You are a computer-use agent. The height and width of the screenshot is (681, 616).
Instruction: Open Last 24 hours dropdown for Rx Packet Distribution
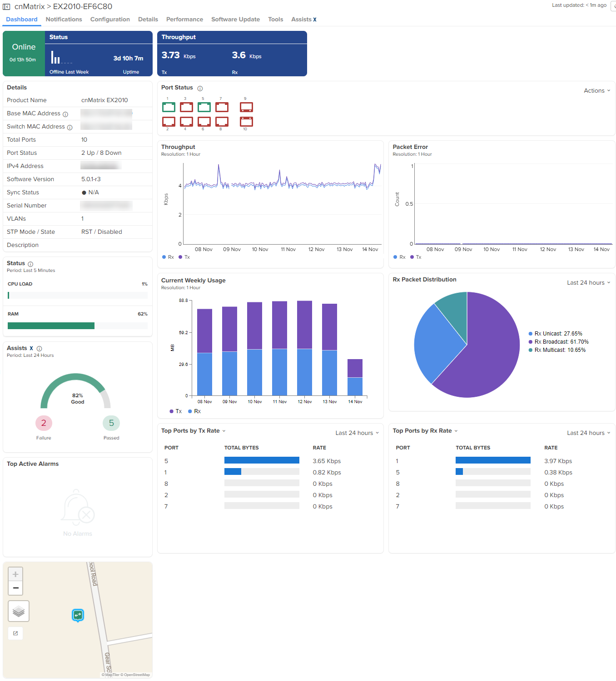pos(589,283)
